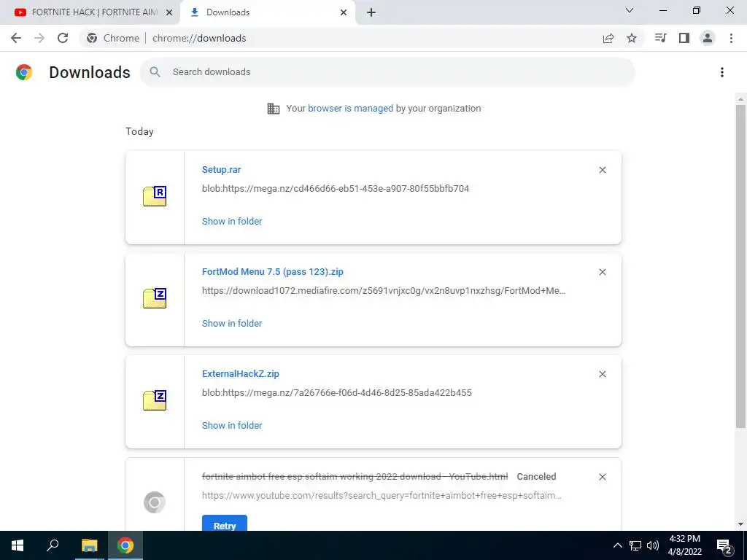The width and height of the screenshot is (747, 560).
Task: Open Windows taskbar search
Action: tap(53, 545)
